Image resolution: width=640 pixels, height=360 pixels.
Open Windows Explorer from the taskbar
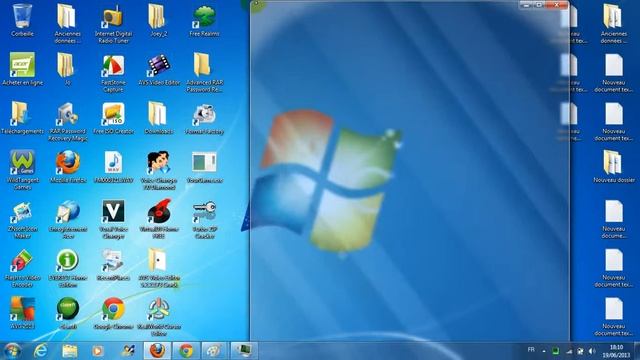pyautogui.click(x=69, y=351)
